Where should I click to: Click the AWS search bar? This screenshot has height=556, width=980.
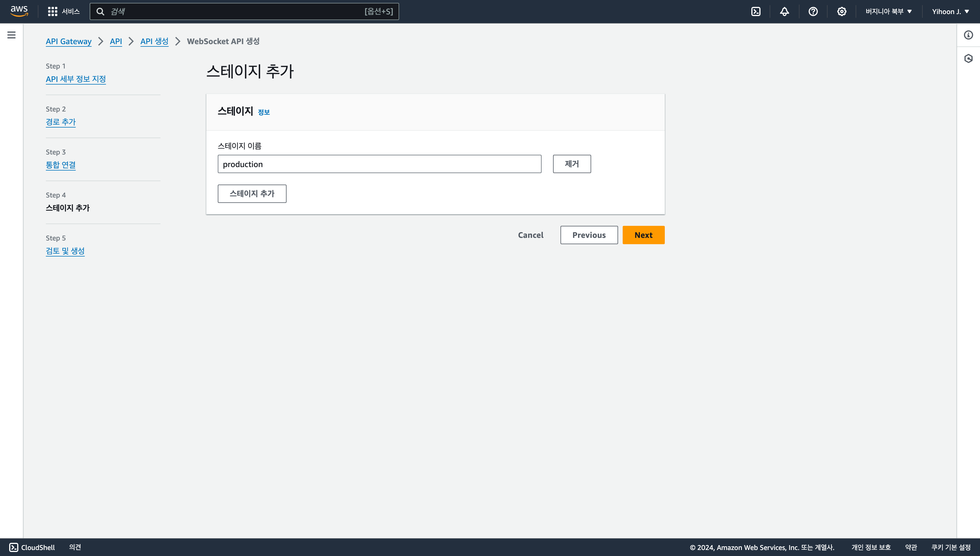244,11
